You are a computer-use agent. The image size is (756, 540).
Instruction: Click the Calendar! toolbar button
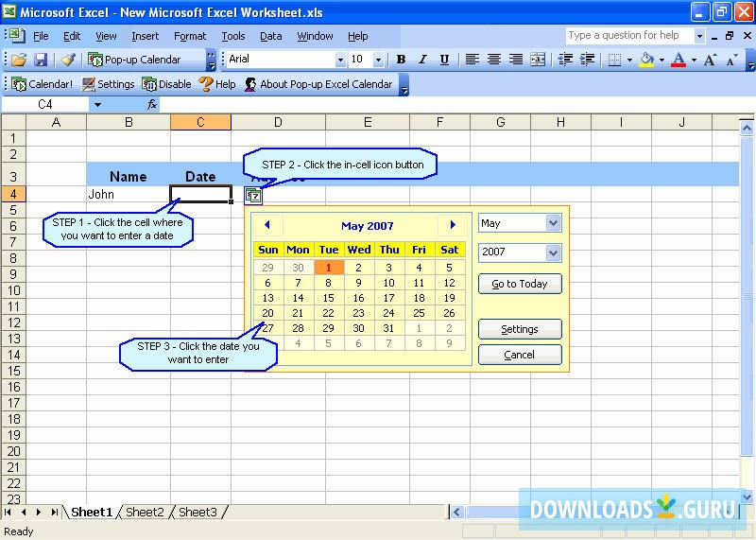pyautogui.click(x=42, y=84)
